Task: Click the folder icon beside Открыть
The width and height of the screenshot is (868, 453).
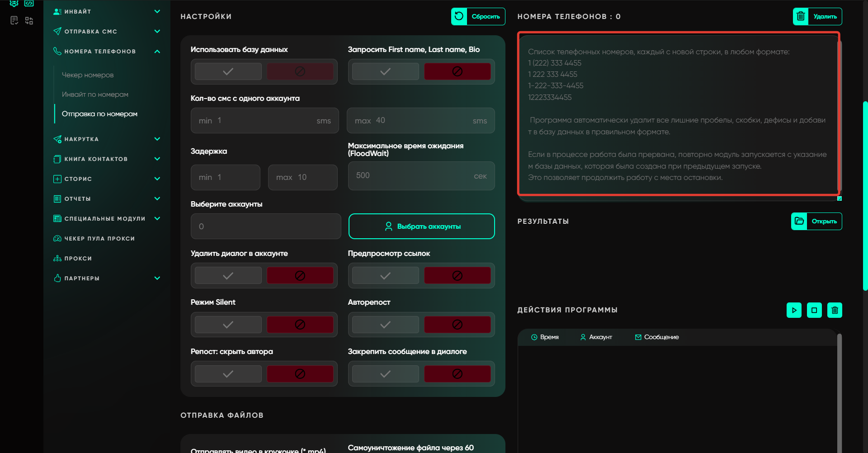Action: coord(799,221)
